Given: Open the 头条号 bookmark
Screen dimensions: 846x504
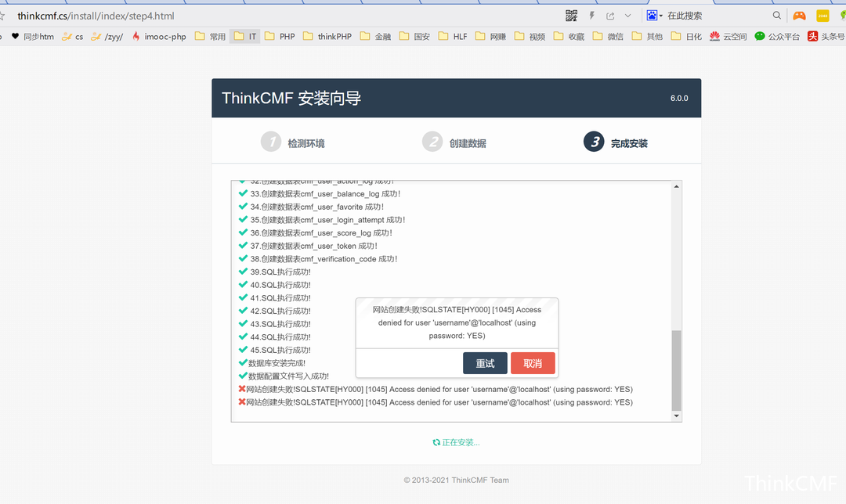Looking at the screenshot, I should 826,36.
